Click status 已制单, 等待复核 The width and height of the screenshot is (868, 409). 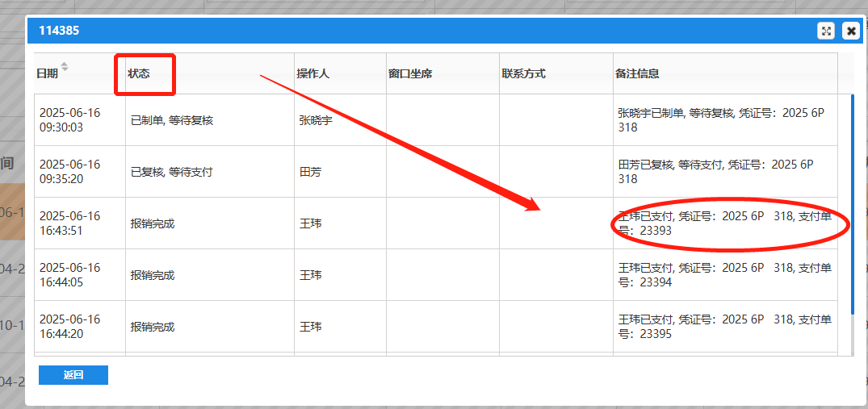[x=172, y=120]
